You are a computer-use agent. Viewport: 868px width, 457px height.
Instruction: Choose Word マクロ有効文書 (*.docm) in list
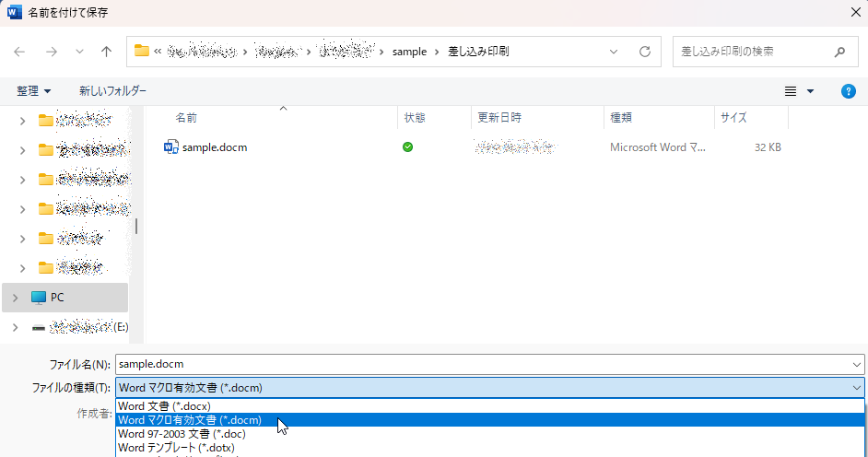pos(490,420)
